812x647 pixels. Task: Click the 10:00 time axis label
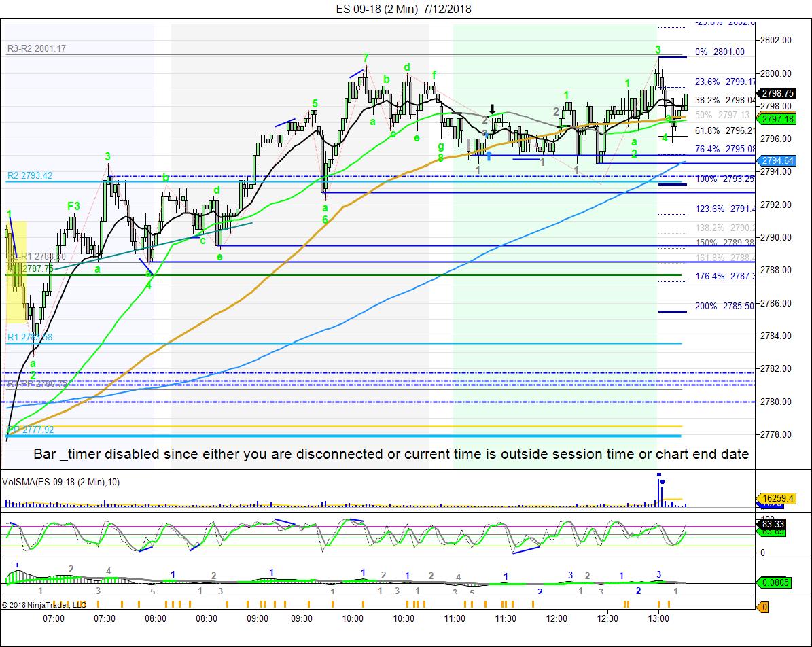(x=352, y=618)
